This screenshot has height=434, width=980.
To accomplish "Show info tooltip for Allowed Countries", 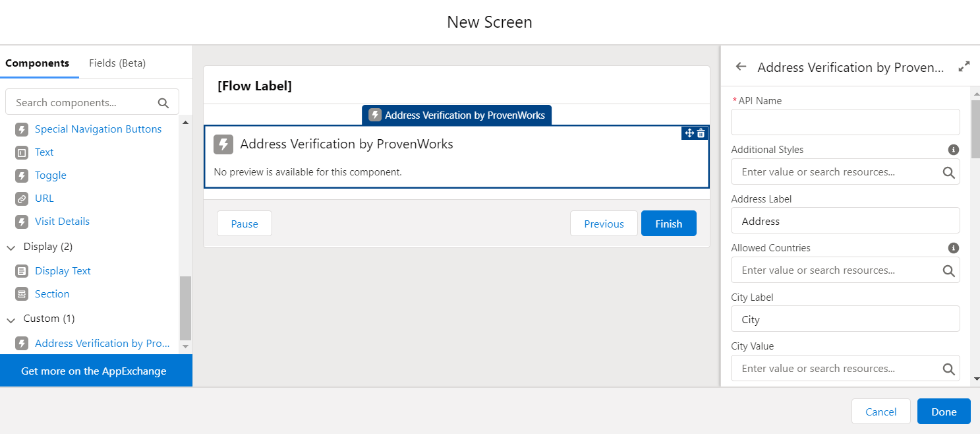I will 953,248.
